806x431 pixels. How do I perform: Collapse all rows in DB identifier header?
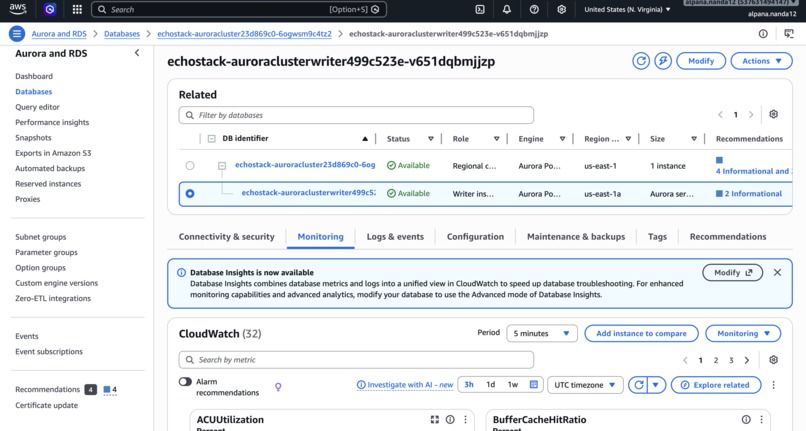click(211, 138)
